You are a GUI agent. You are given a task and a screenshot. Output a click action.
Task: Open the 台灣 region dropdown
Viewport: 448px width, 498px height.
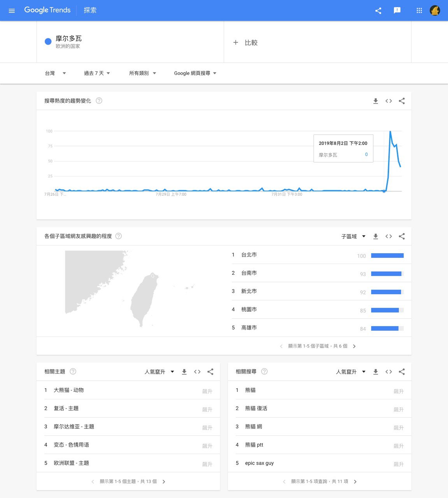(x=55, y=73)
